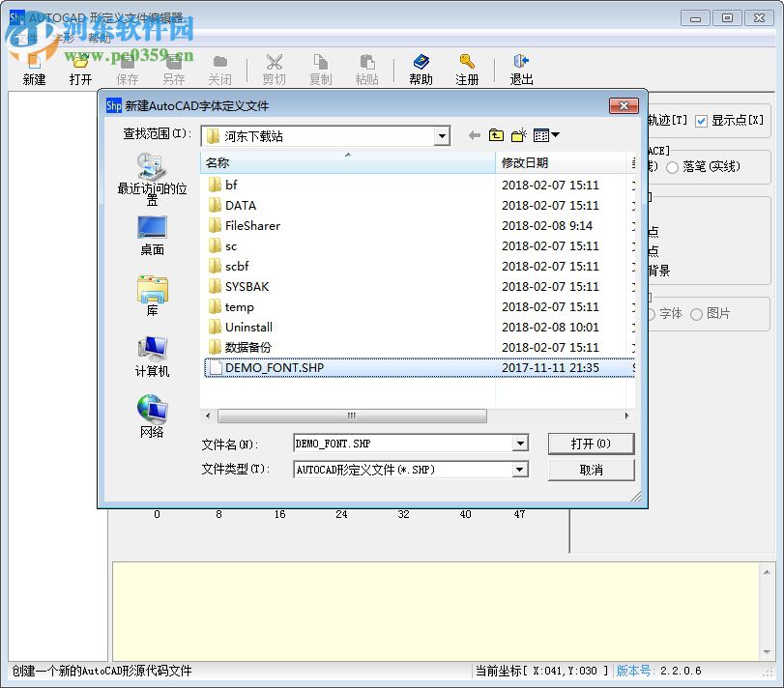Cancel the dialog with 取消 button
The height and width of the screenshot is (688, 784).
click(x=591, y=470)
